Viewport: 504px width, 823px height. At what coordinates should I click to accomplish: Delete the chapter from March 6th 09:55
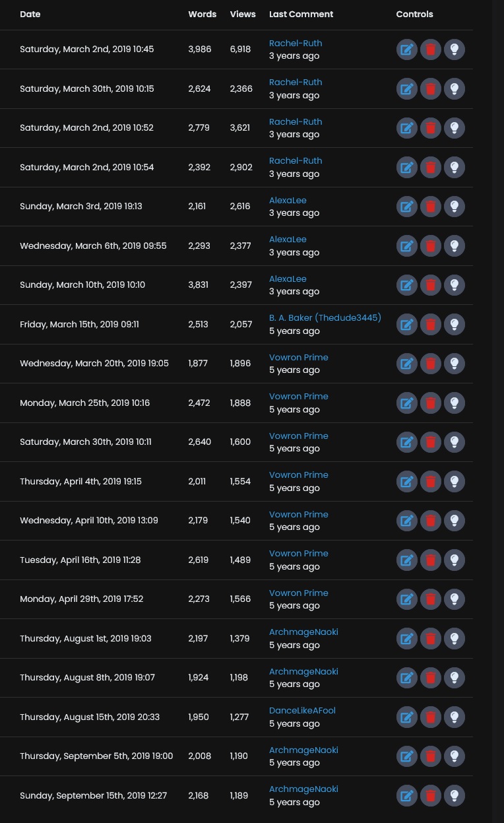431,246
